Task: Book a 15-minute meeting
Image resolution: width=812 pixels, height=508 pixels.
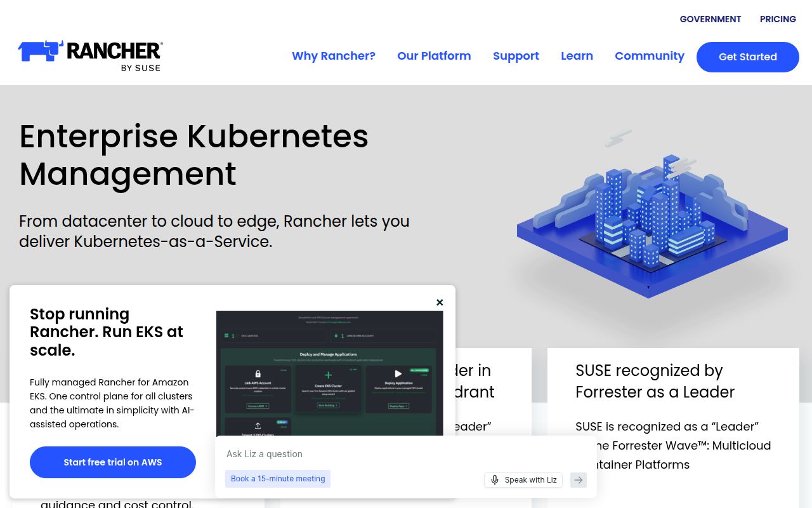Action: (x=278, y=479)
